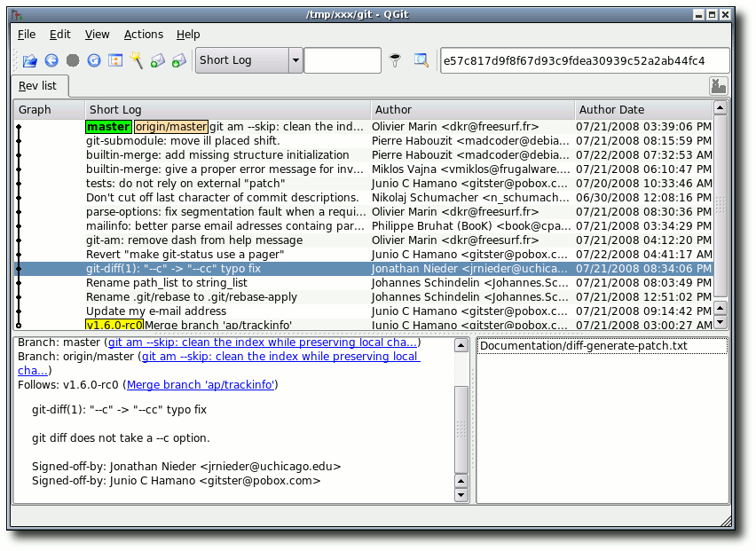Select commit 'Rename .git/rebase to .git/rebase-apply'
Image resolution: width=756 pixels, height=551 pixels.
[x=364, y=297]
